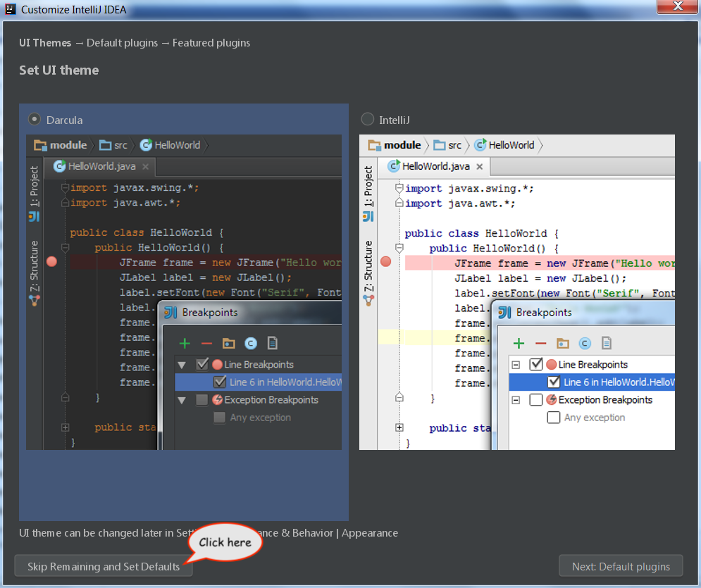Image resolution: width=701 pixels, height=588 pixels.
Task: Close HelloWorld.java tab in IntelliJ preview
Action: click(x=479, y=167)
